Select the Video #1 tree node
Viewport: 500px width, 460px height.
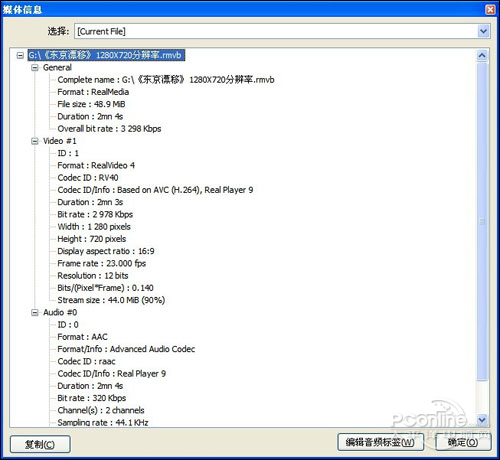click(x=59, y=141)
